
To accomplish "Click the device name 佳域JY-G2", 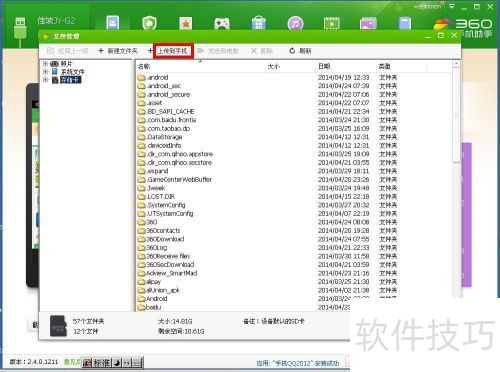I will pyautogui.click(x=56, y=21).
